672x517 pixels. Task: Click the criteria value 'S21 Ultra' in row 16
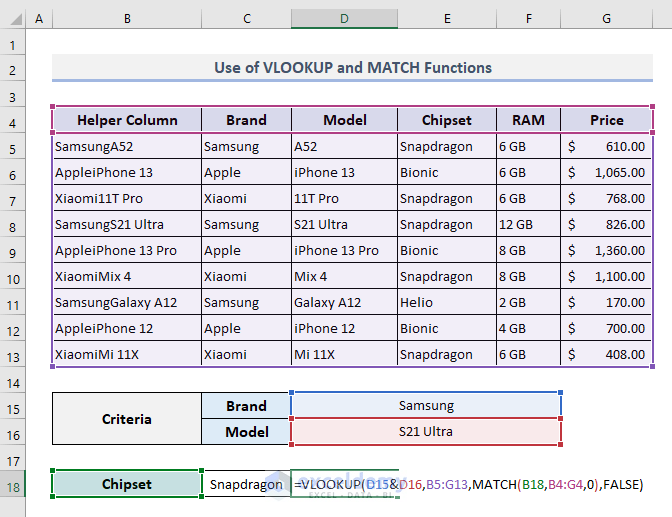click(426, 431)
